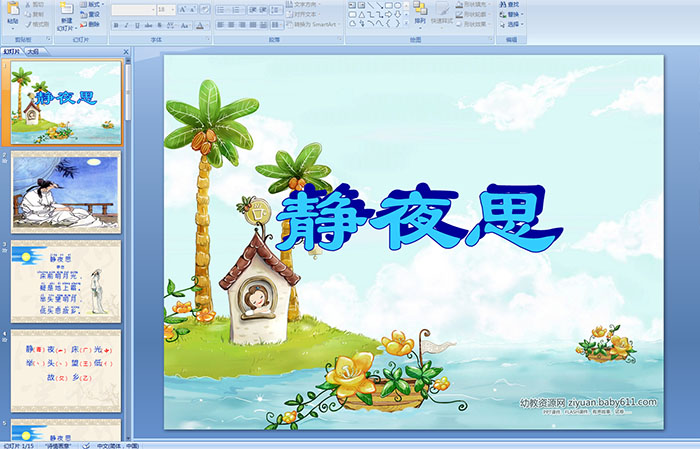Decrease font size with the small A
Image resolution: width=700 pixels, height=449 pixels.
[x=192, y=9]
